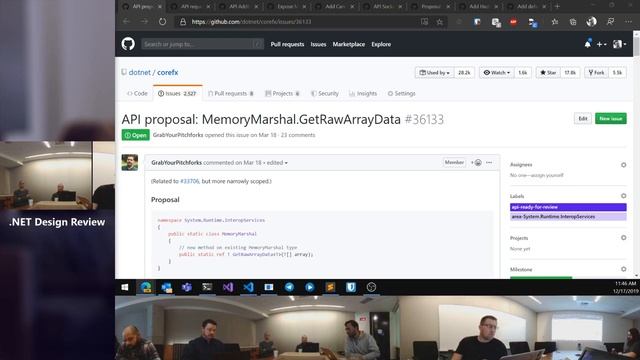This screenshot has height=360, width=640.
Task: Open the browser profile avatar icon
Action: click(591, 22)
